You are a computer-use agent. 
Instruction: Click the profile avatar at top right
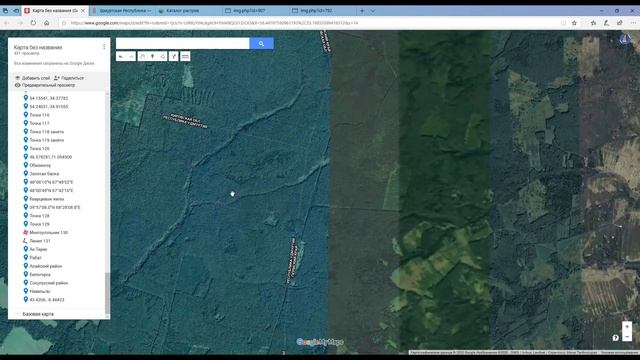click(625, 39)
